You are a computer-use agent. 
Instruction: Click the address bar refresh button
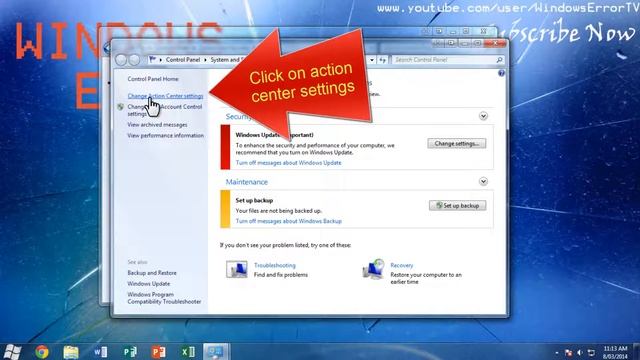point(382,60)
